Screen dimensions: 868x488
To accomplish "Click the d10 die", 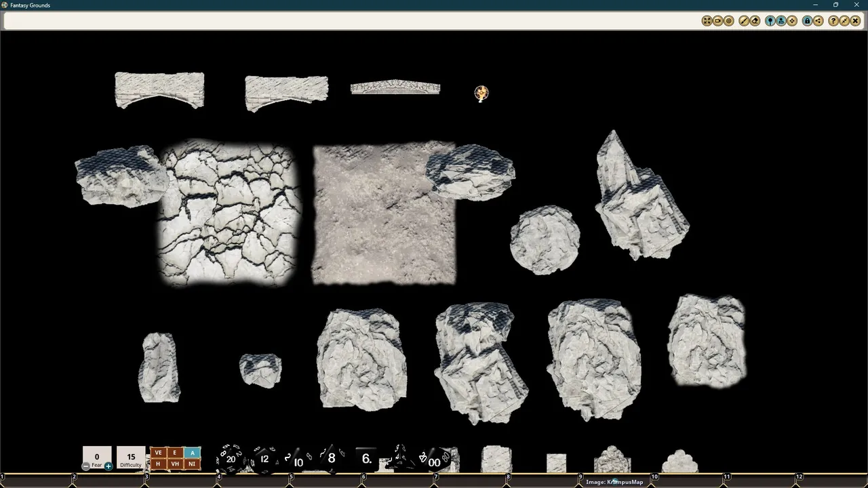I will click(298, 461).
